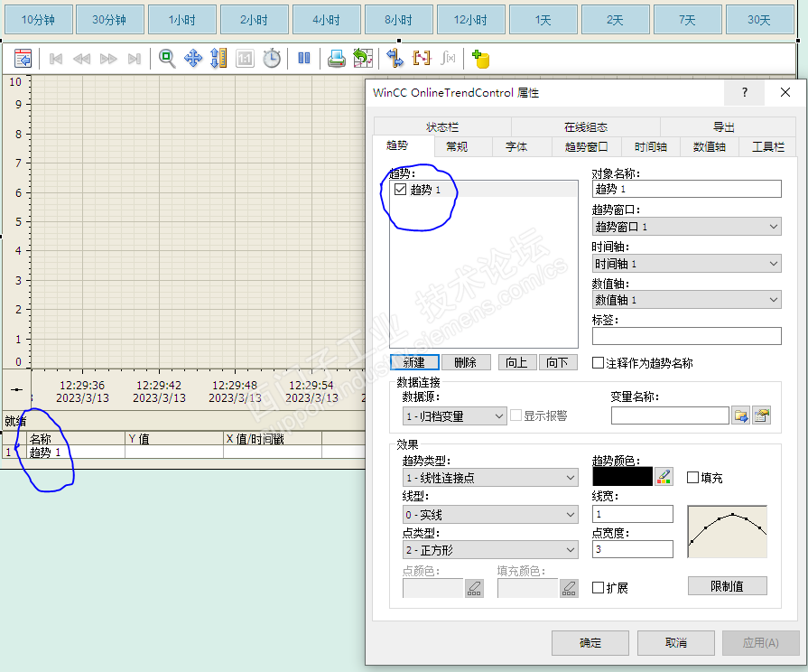Screen dimensions: 808x672
Task: Go to next data record
Action: pos(108,59)
